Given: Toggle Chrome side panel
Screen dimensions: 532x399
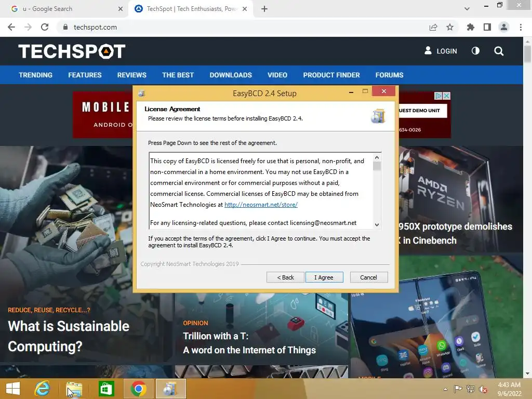Looking at the screenshot, I should [487, 27].
